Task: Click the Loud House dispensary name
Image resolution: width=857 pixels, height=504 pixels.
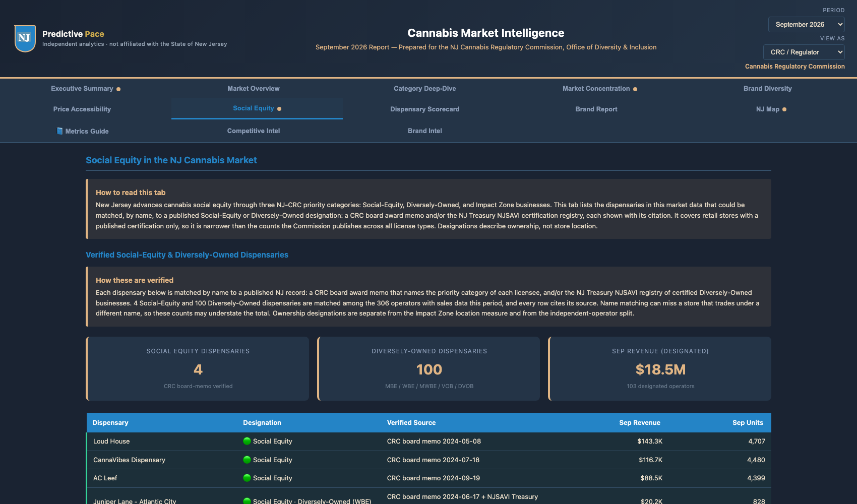Action: [x=111, y=442]
